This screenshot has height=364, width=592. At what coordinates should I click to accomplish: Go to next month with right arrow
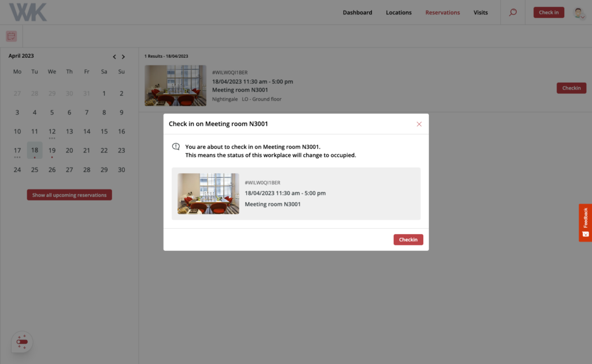(123, 57)
